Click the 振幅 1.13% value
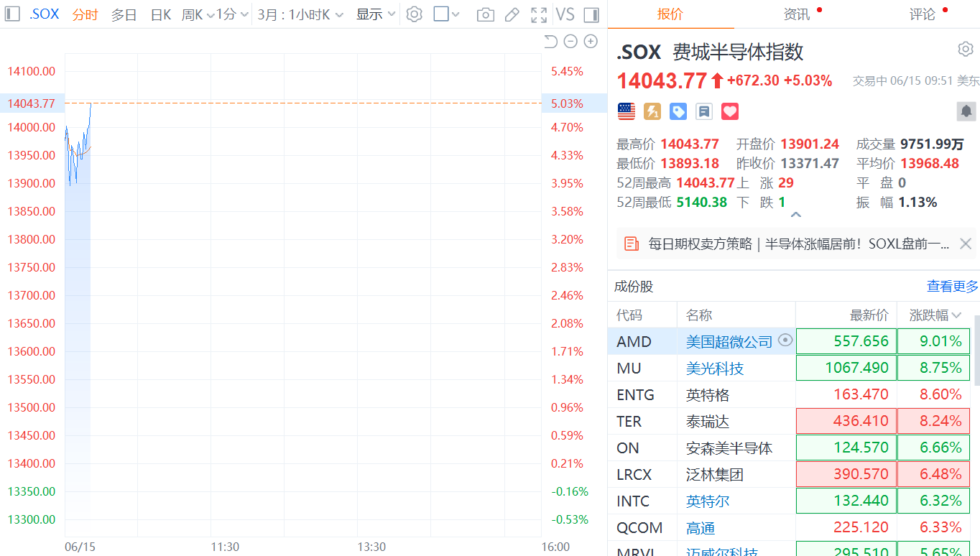980x556 pixels. [x=918, y=202]
